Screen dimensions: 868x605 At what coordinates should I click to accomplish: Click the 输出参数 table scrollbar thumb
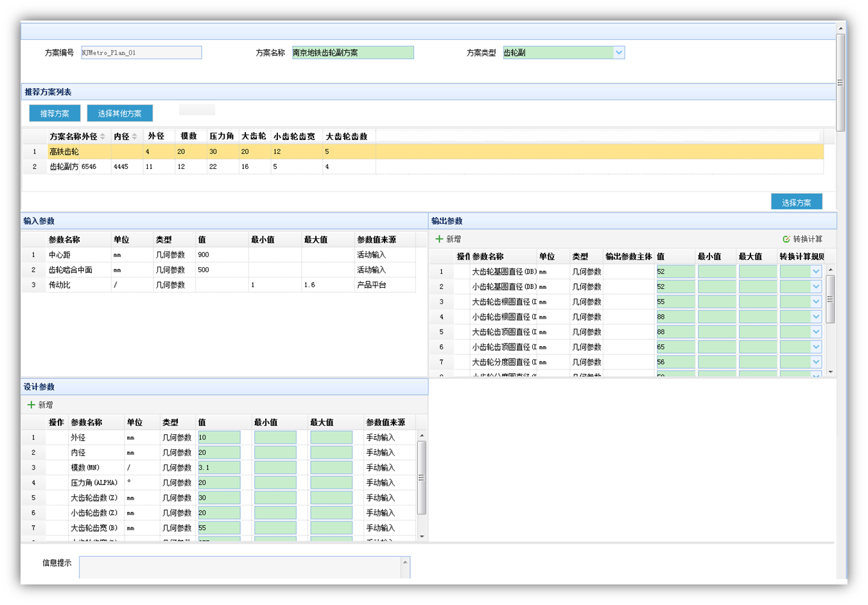coord(830,299)
